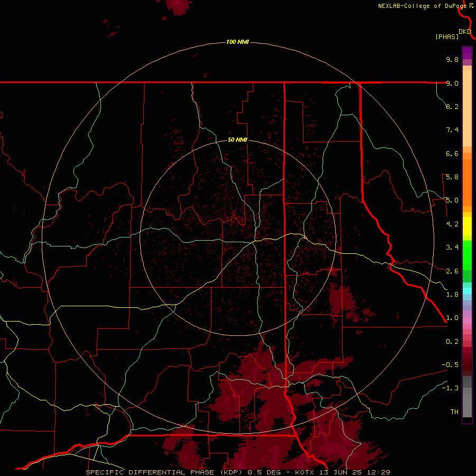Image resolution: width=476 pixels, height=476 pixels.
Task: Click the -1.3 scale value
Action: point(450,388)
